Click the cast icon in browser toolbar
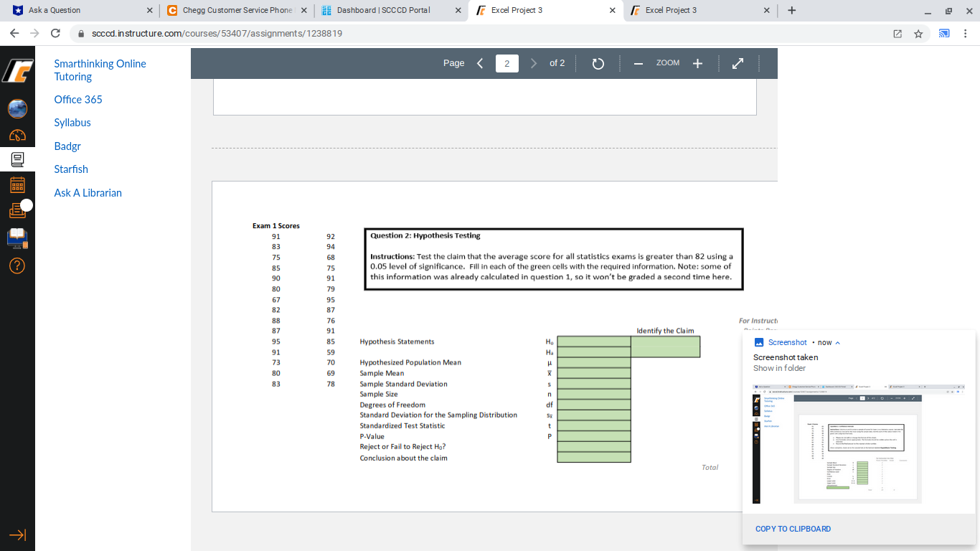This screenshot has height=551, width=980. click(x=944, y=34)
